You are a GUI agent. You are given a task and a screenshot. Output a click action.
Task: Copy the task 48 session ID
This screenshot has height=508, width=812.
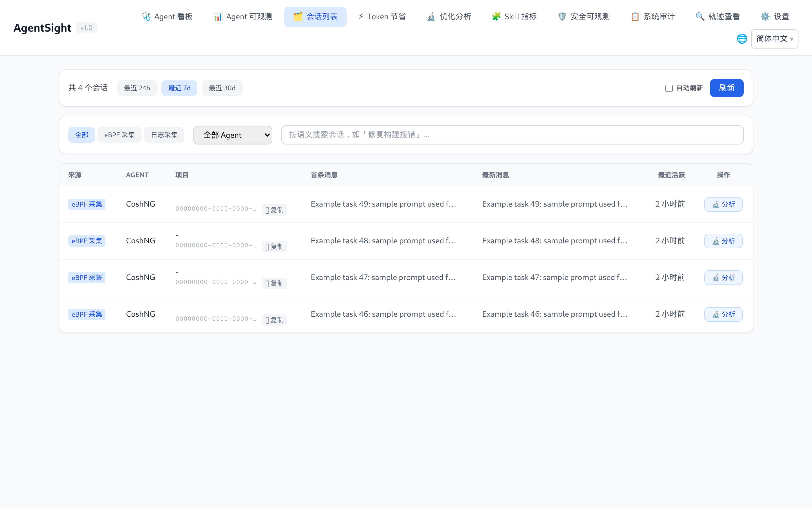click(274, 247)
